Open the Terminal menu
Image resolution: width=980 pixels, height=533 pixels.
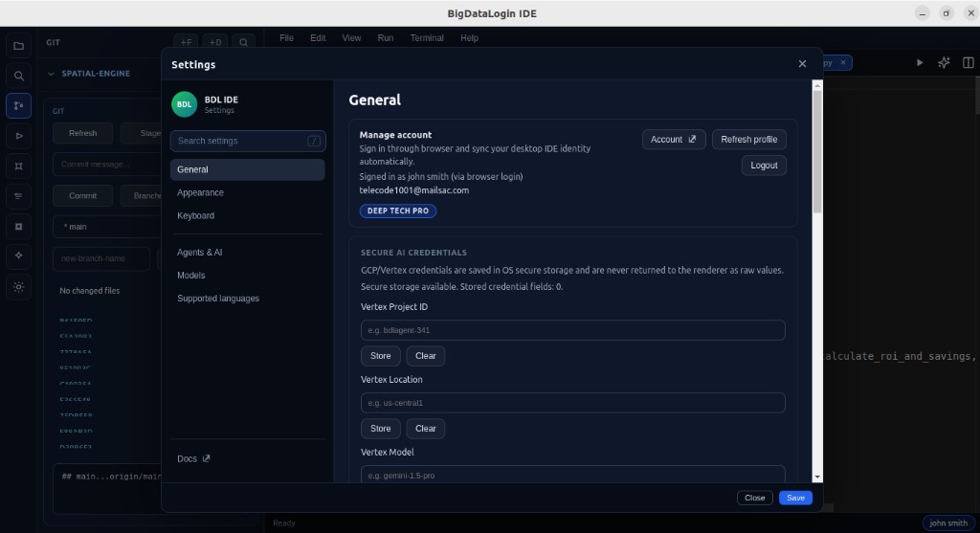(427, 38)
